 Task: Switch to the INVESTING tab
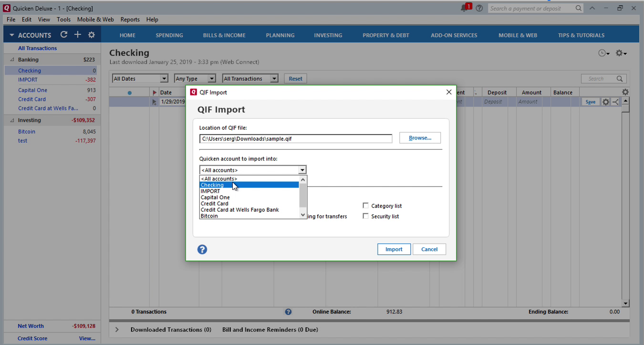coord(328,35)
